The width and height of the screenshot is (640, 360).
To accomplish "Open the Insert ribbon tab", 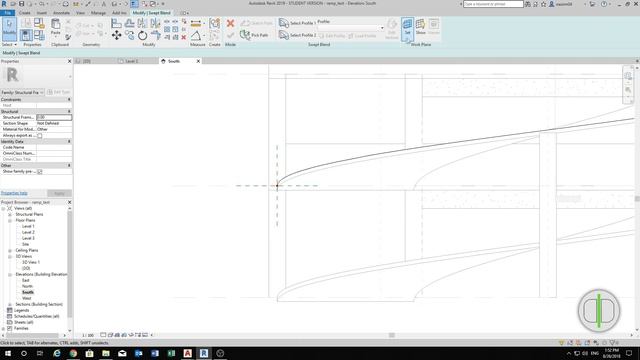I will pos(42,13).
